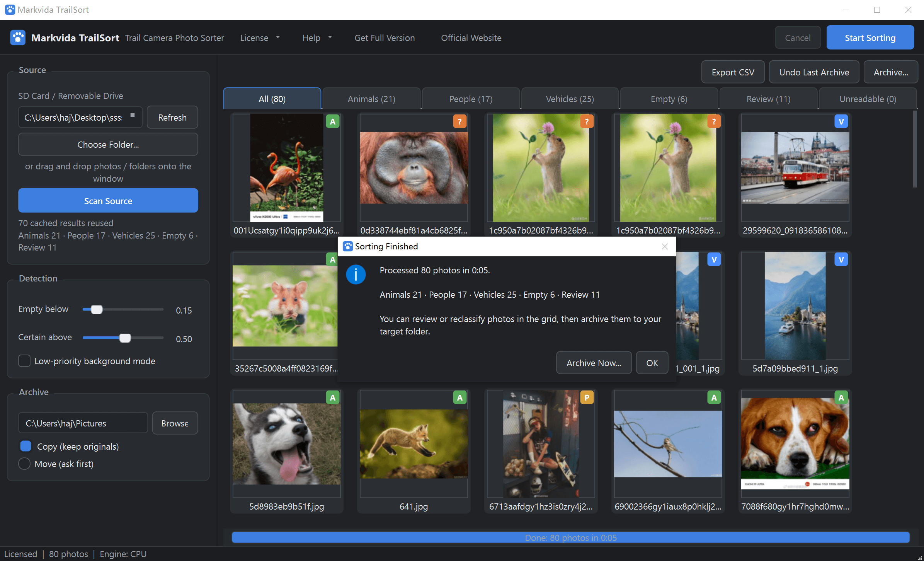Click the P badge on the skateboarder photo

point(587,397)
